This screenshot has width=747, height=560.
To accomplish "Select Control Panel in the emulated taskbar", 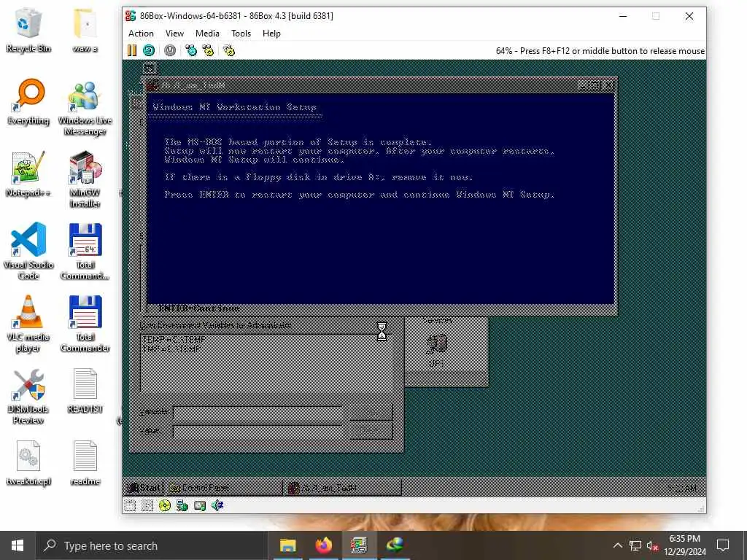I will point(224,488).
